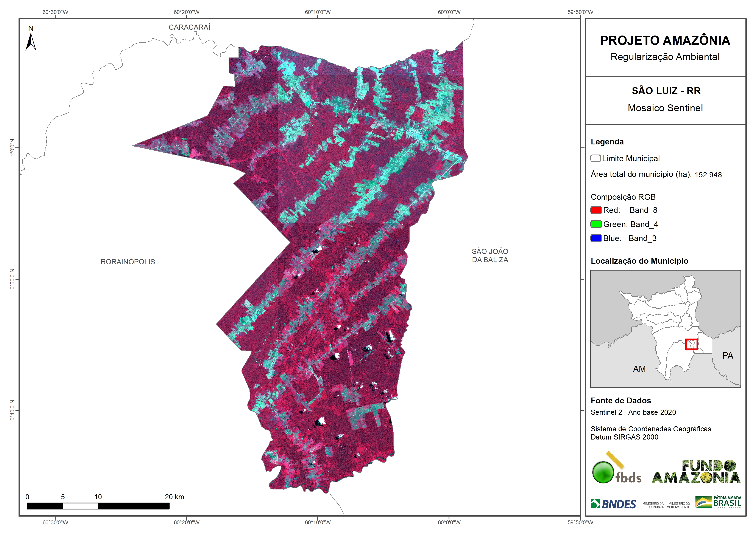Click the scale bar's white segment

click(x=80, y=506)
